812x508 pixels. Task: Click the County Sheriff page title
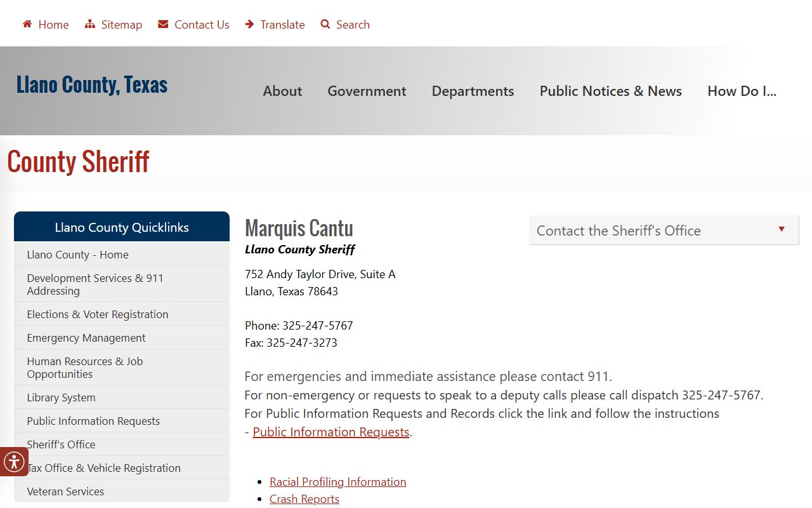click(x=78, y=162)
